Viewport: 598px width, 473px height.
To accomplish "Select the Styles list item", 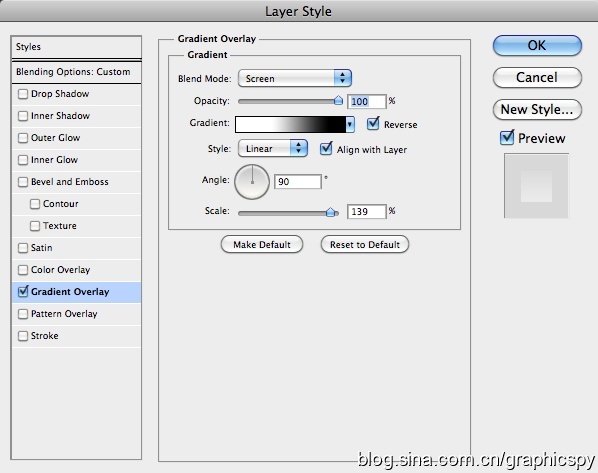I will [x=76, y=47].
